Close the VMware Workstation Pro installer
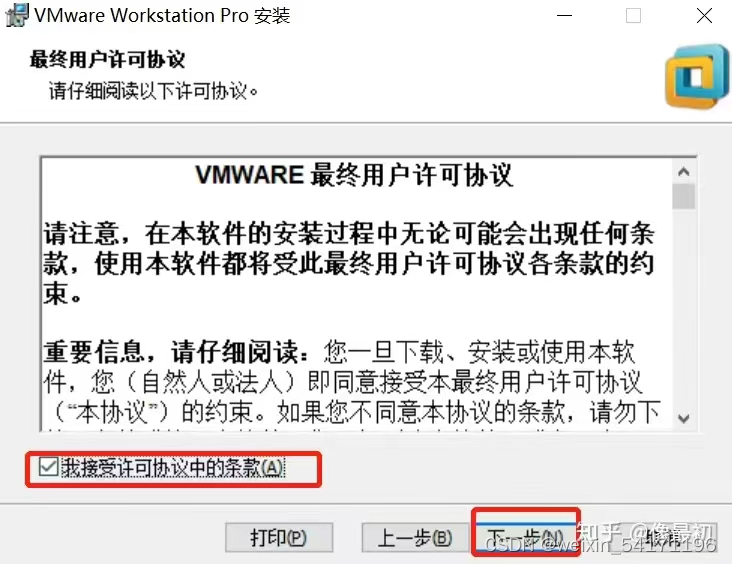This screenshot has height=564, width=732. click(x=704, y=15)
